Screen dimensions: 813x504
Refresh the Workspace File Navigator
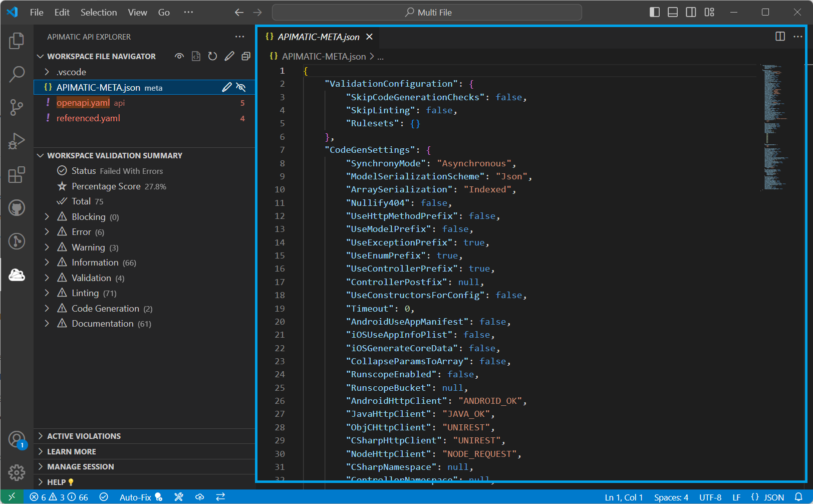pyautogui.click(x=212, y=56)
